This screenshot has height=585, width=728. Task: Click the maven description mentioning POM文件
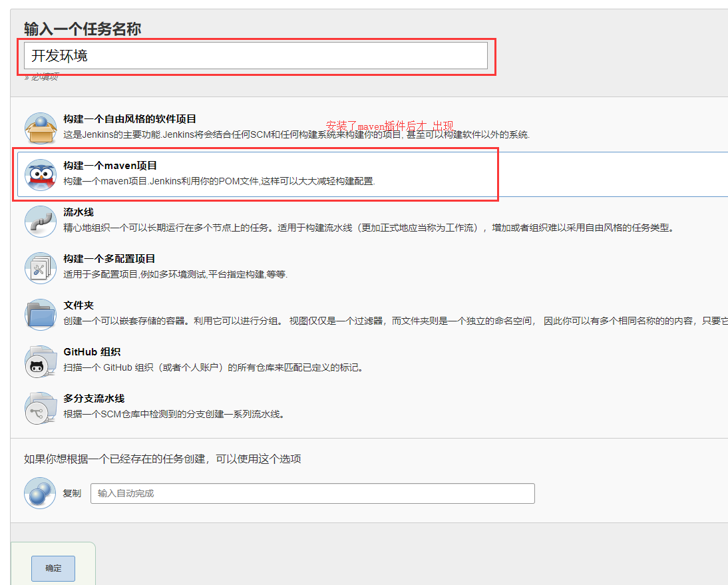219,181
